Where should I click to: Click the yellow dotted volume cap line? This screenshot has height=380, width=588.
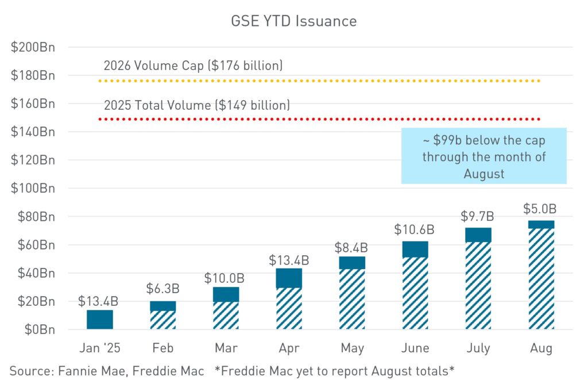click(x=319, y=80)
